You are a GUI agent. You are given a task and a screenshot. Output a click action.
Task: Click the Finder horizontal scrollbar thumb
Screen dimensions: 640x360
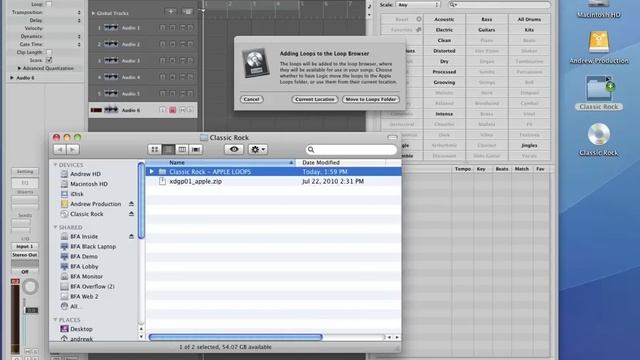click(236, 337)
